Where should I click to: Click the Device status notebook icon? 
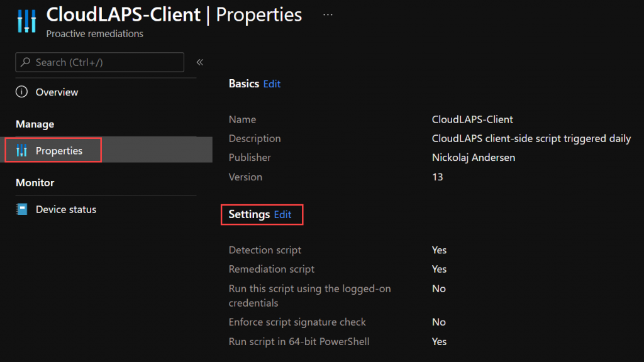[22, 209]
